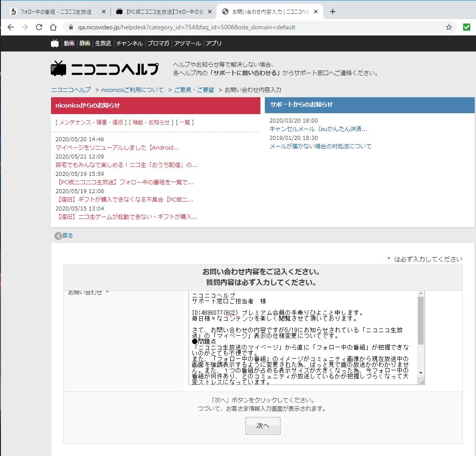Click the date 2020/05/20 14:46
The image size is (476, 456).
point(79,139)
